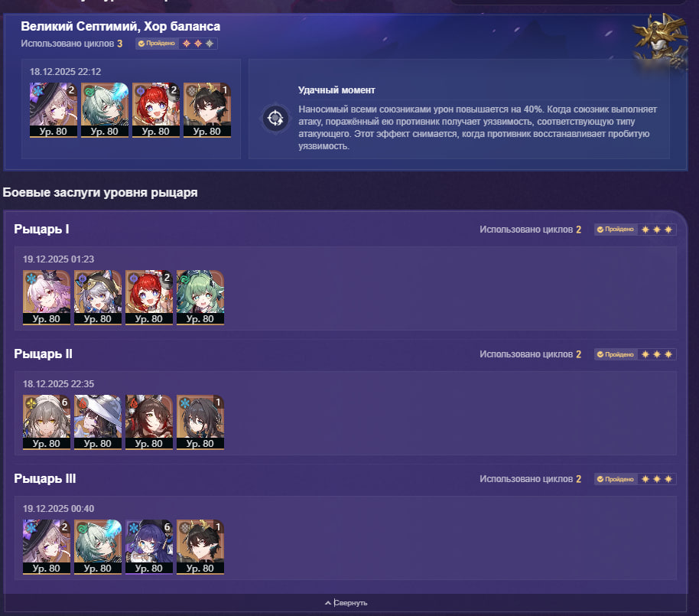Click green-haired fourth character in Рыцарь I
This screenshot has width=699, height=616.
200,297
